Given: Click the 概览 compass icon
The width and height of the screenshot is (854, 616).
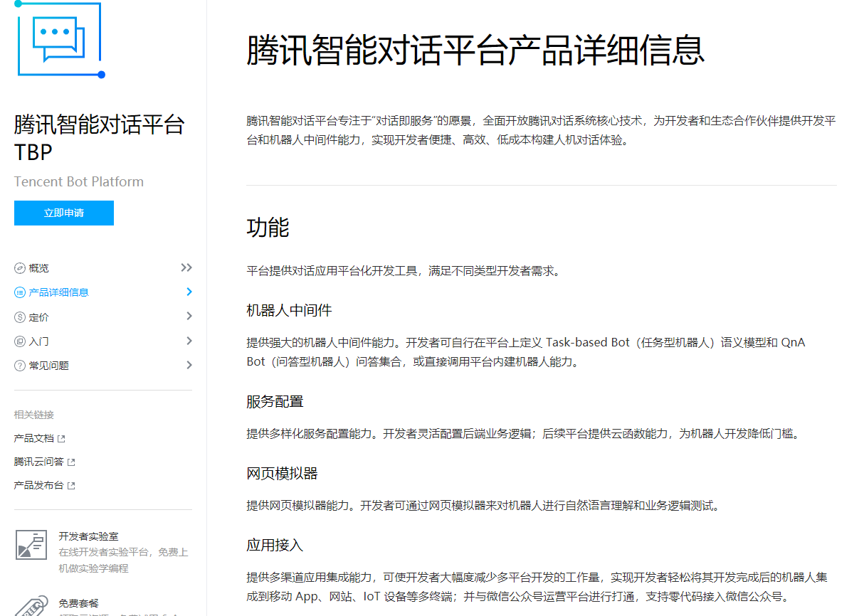Looking at the screenshot, I should (x=20, y=267).
